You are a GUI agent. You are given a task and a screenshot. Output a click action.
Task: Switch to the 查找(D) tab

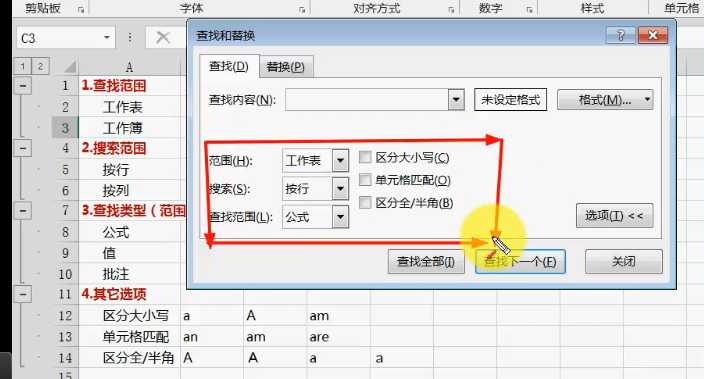tap(229, 66)
